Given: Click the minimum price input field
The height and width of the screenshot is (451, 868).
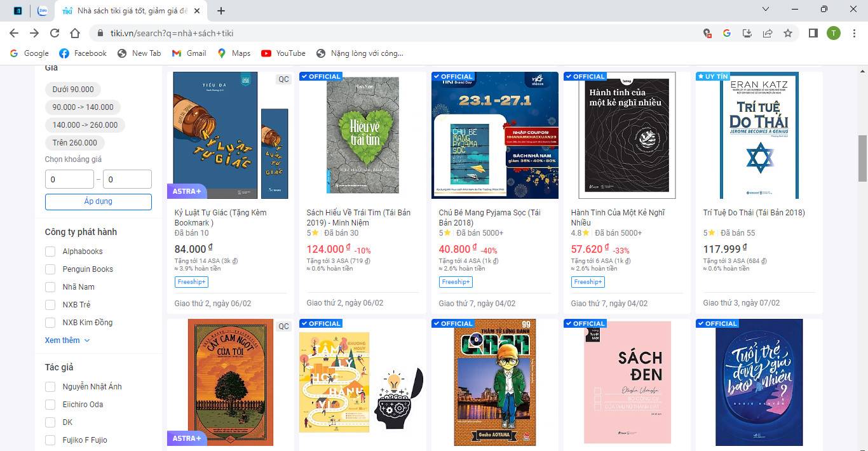Looking at the screenshot, I should (69, 179).
